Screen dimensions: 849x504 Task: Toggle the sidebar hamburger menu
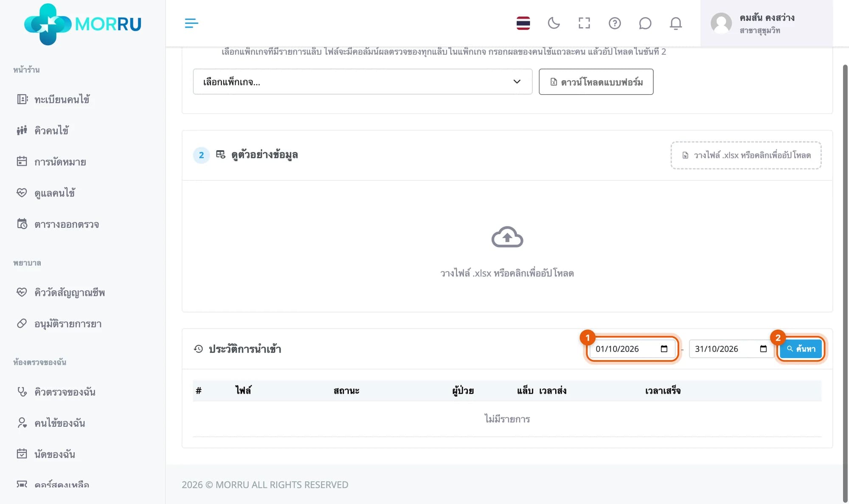(x=191, y=23)
